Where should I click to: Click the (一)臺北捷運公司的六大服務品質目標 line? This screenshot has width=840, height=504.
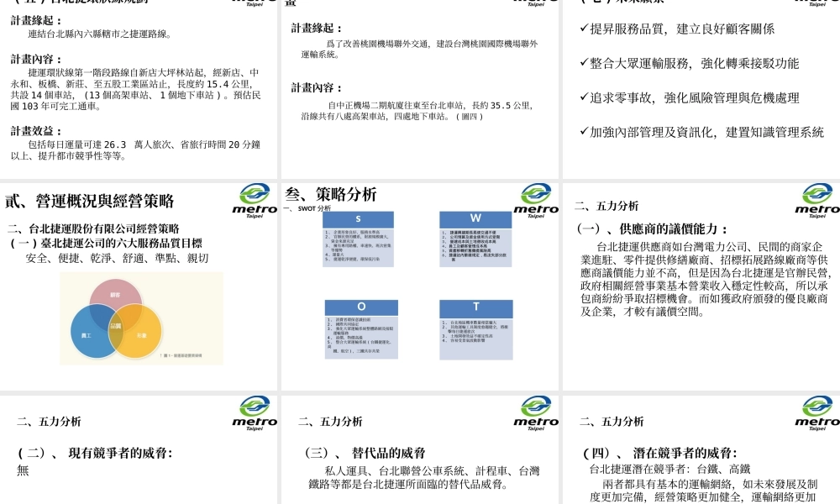(x=106, y=243)
